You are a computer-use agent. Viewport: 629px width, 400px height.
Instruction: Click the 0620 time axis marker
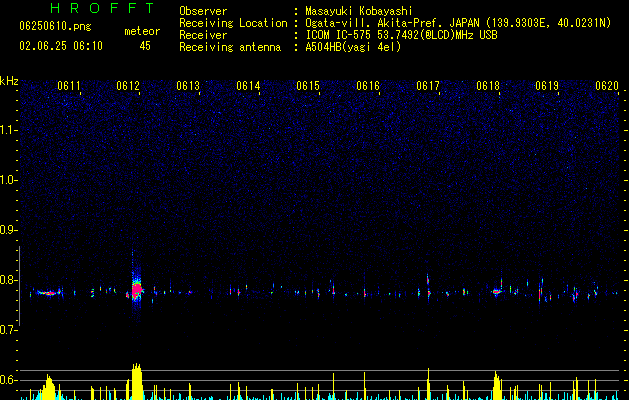click(607, 85)
